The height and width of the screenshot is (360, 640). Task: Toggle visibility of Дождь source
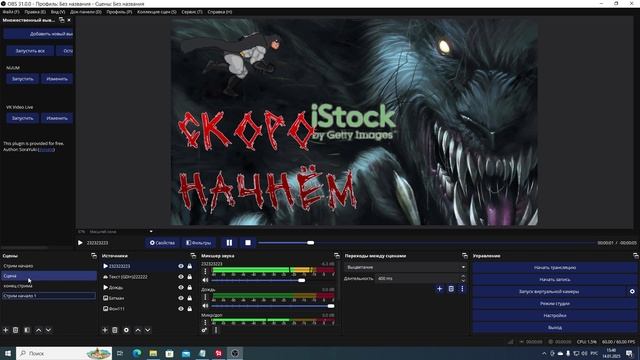click(181, 287)
